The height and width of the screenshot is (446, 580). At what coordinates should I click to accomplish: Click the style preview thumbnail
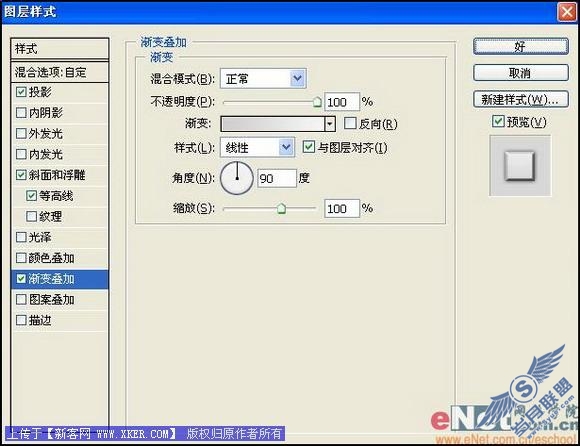[520, 166]
